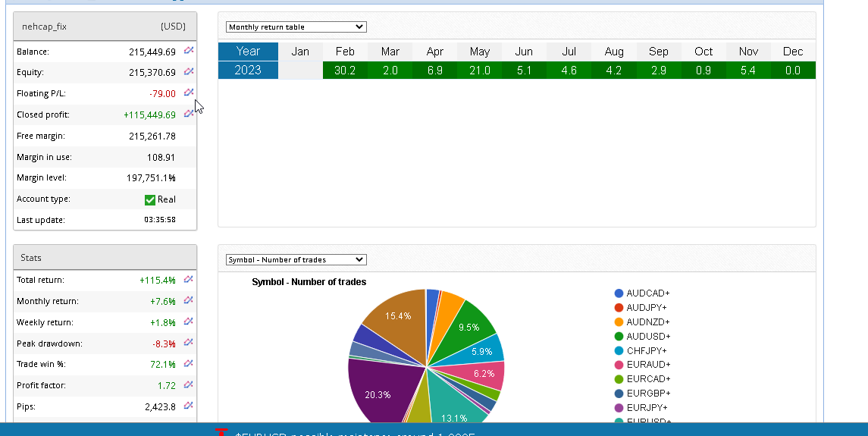Click the 21.0 May return cell
868x436 pixels.
tap(479, 71)
